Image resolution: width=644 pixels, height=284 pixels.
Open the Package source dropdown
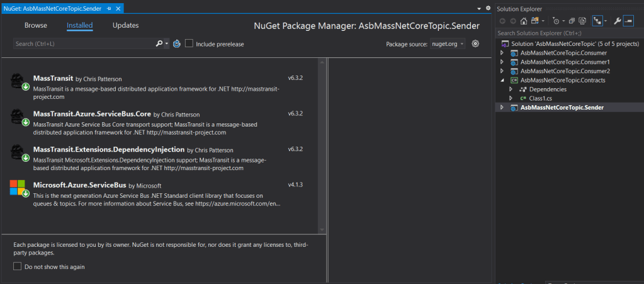448,44
